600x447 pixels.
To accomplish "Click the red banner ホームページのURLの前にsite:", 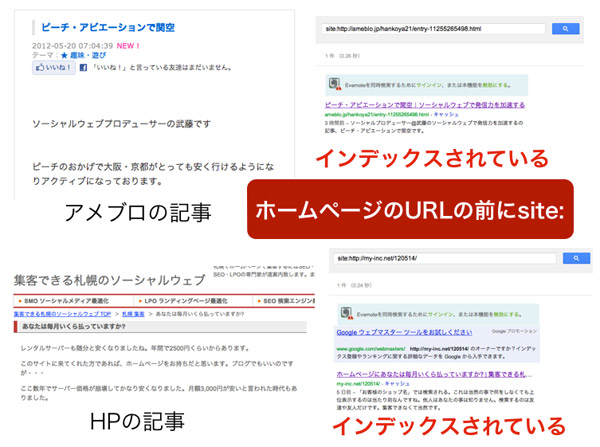I will (410, 209).
